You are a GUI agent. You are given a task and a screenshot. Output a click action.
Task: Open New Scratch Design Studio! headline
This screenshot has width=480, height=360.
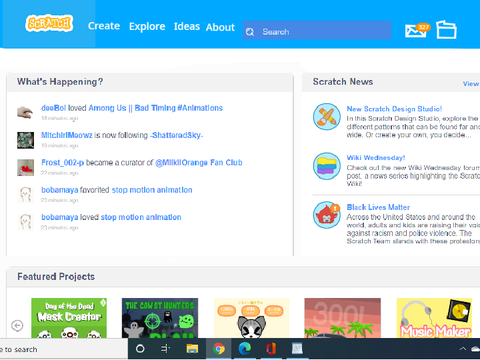click(x=394, y=109)
